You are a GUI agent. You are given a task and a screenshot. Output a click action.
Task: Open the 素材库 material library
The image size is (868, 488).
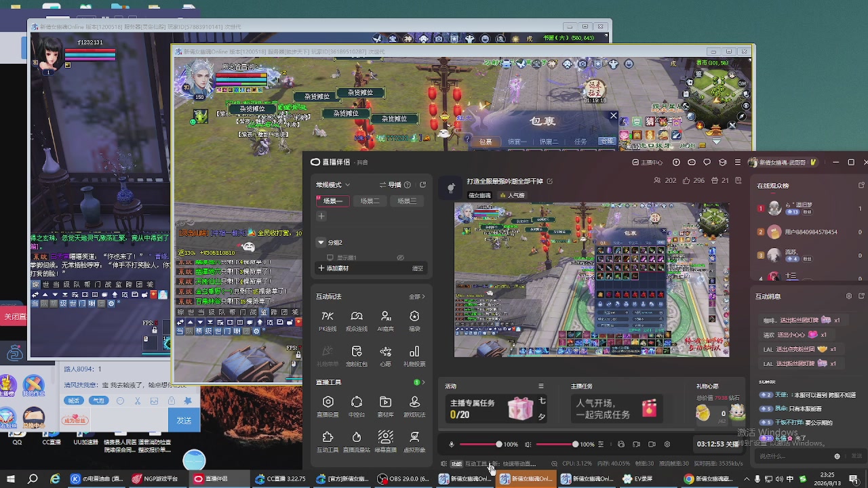coord(385,407)
